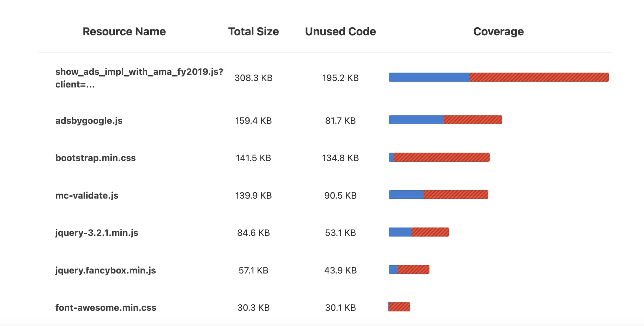Click the 57.1 KB total size value

253,270
